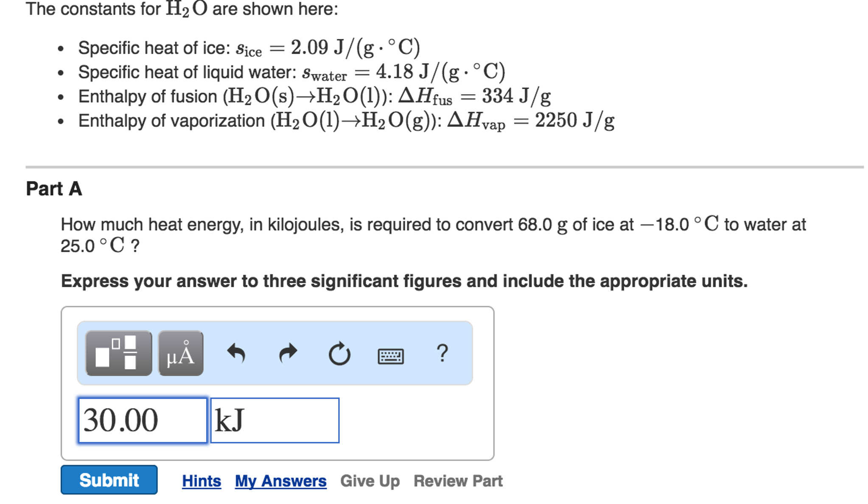Image resolution: width=868 pixels, height=504 pixels.
Task: Open the Hints link
Action: coord(201,480)
